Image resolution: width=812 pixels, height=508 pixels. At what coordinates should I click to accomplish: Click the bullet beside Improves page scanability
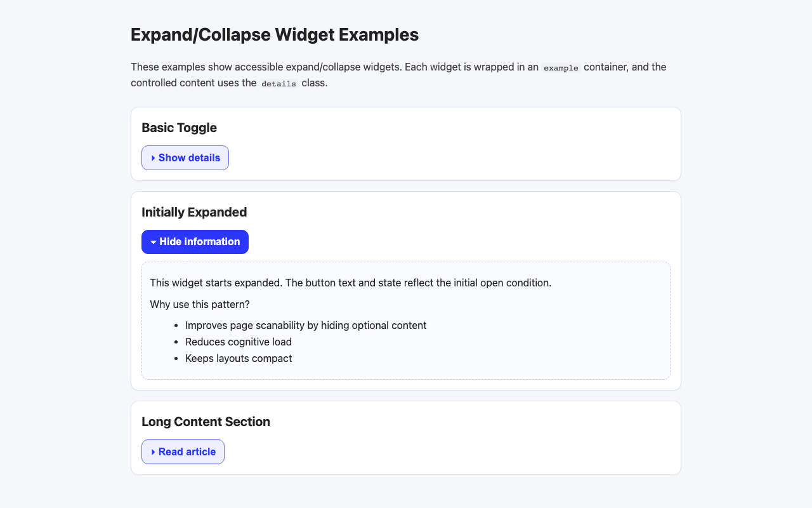[x=176, y=326]
